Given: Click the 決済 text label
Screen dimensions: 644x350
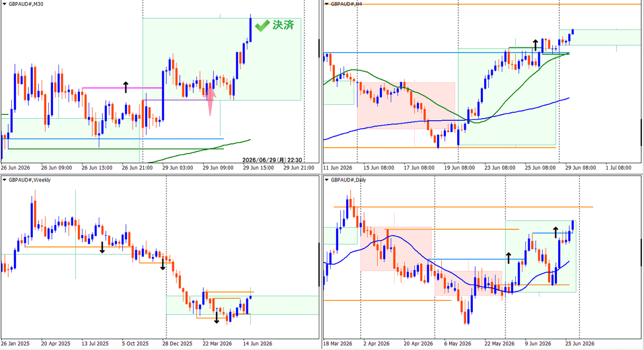Looking at the screenshot, I should pos(283,26).
